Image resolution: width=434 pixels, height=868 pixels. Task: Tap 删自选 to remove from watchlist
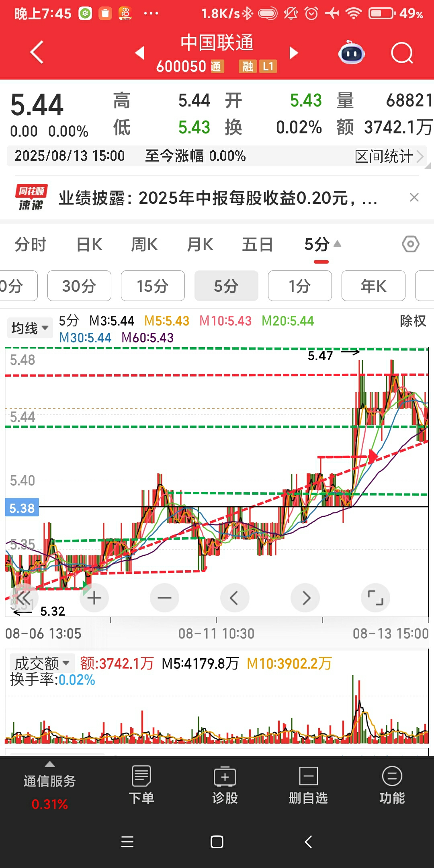pyautogui.click(x=308, y=785)
